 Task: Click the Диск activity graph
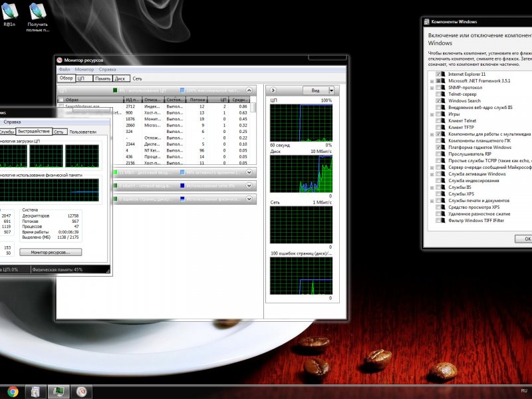point(301,174)
